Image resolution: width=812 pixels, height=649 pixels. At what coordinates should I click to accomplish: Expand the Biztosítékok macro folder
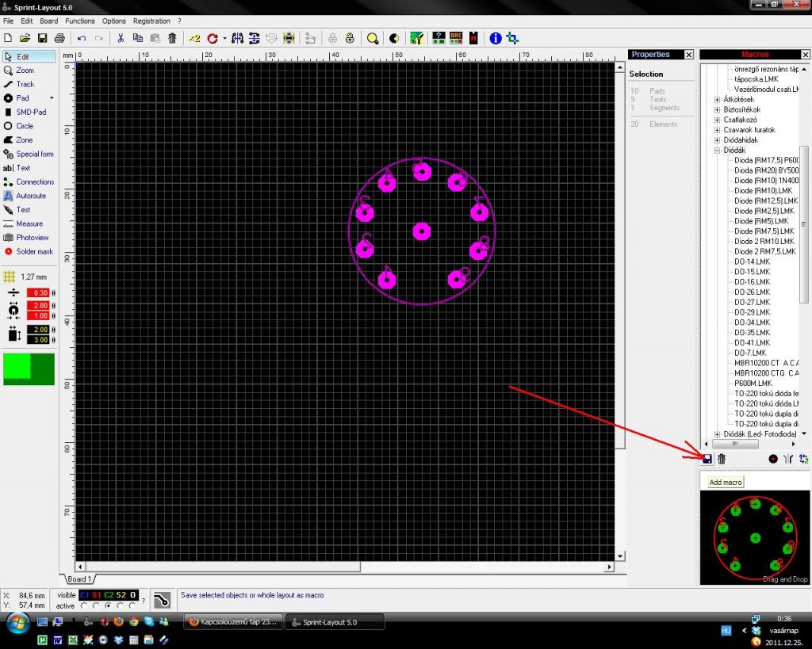click(717, 109)
